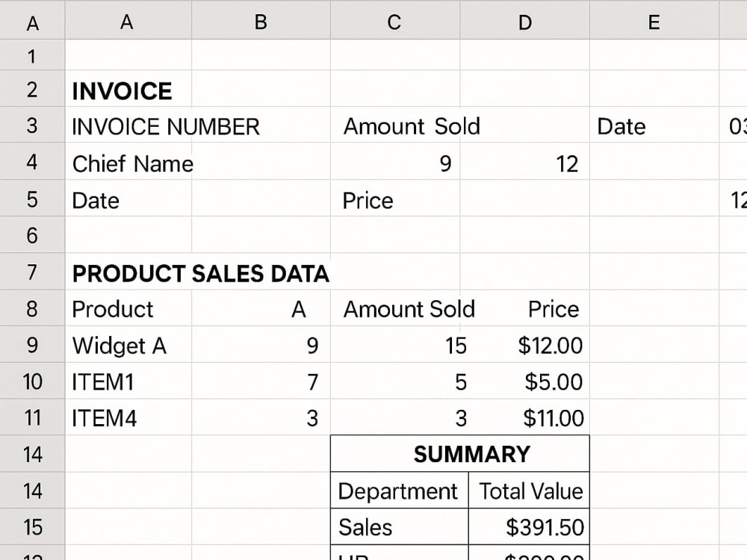Image resolution: width=747 pixels, height=560 pixels.
Task: Select ITEM4's 3 in column B
Action: coord(261,417)
